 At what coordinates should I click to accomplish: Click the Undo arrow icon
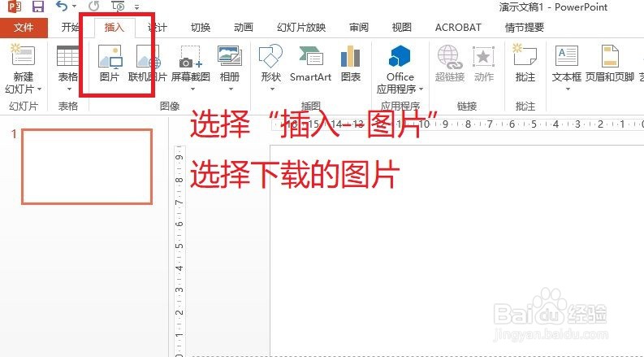(x=61, y=7)
